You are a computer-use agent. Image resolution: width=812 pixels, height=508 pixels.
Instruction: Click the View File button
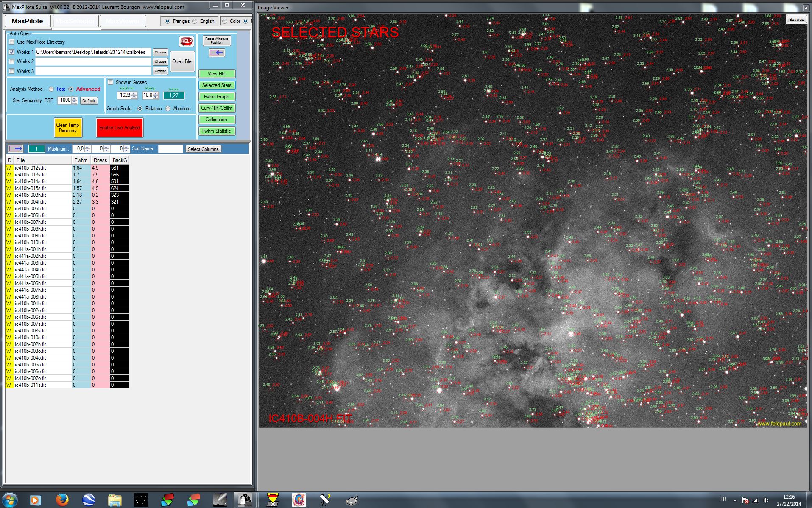point(216,74)
